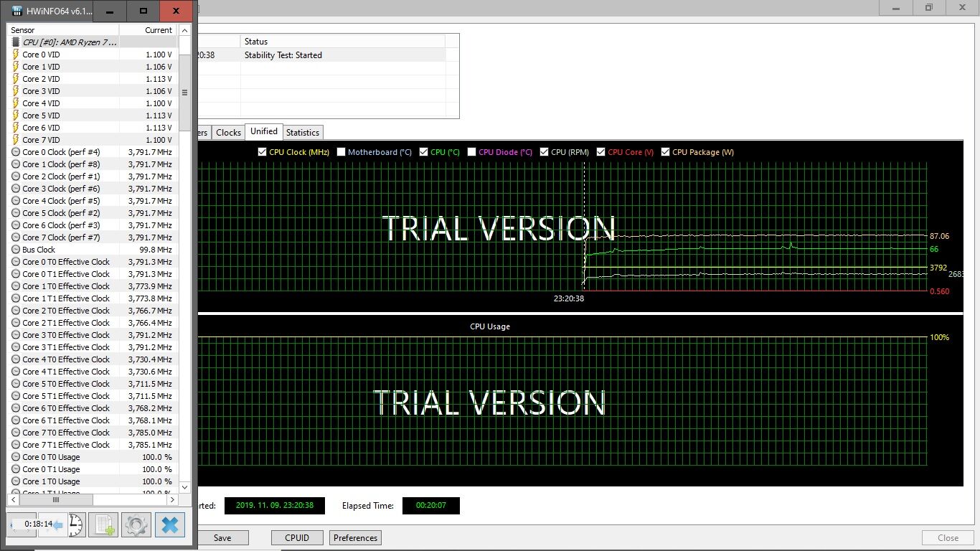The height and width of the screenshot is (551, 980).
Task: Open the CPUID panel button
Action: pyautogui.click(x=297, y=537)
